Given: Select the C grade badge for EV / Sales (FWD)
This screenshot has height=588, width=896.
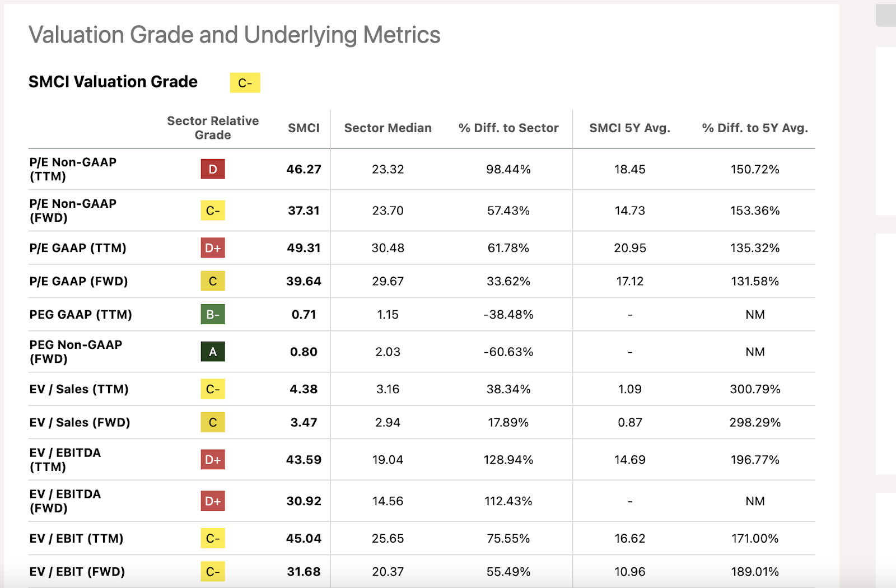Looking at the screenshot, I should [213, 422].
